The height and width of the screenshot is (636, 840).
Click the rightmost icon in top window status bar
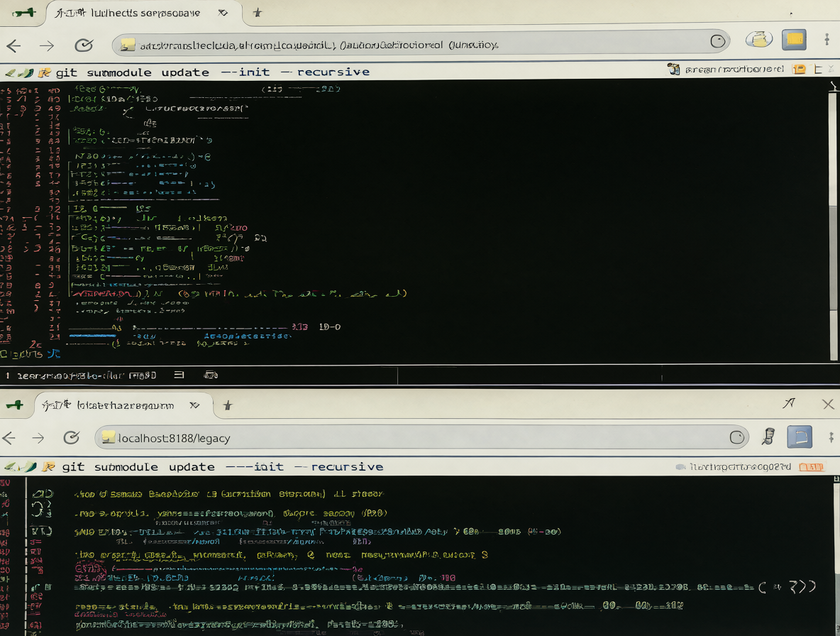point(211,375)
